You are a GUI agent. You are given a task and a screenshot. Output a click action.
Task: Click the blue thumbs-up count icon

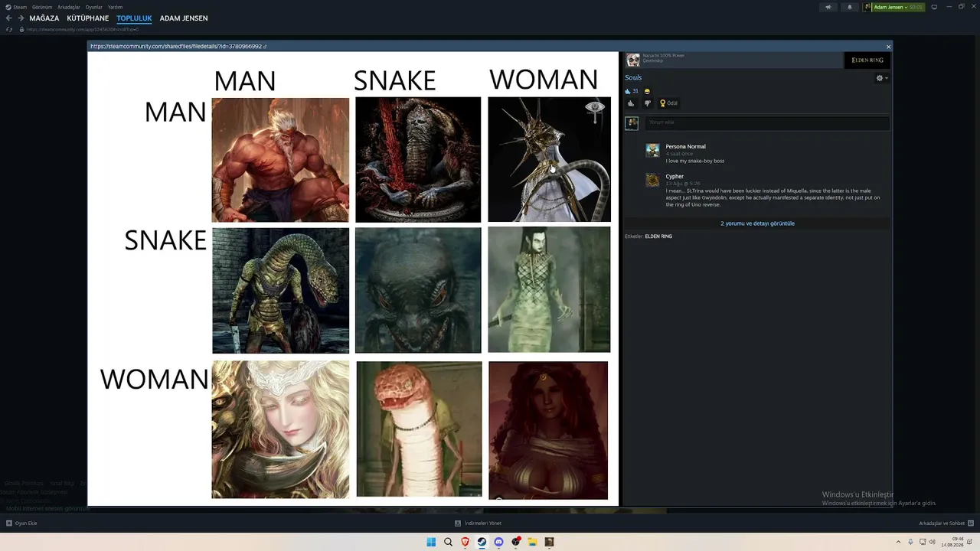tap(628, 91)
